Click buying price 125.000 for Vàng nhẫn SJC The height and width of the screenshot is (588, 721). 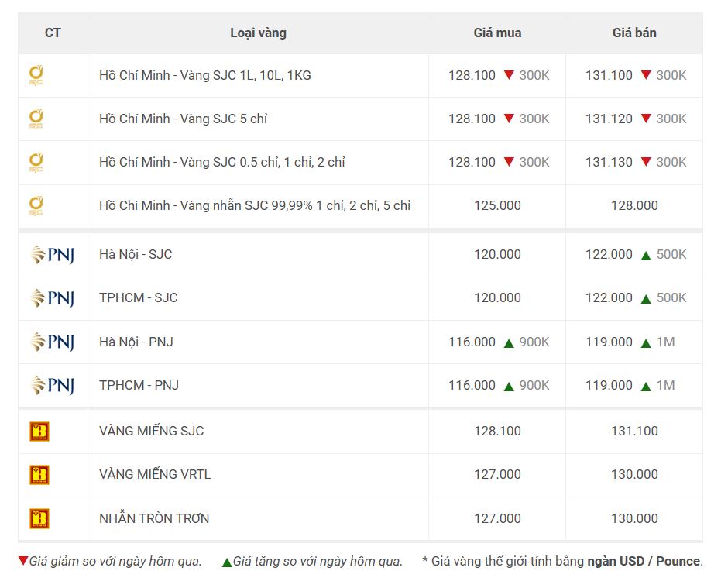point(497,205)
